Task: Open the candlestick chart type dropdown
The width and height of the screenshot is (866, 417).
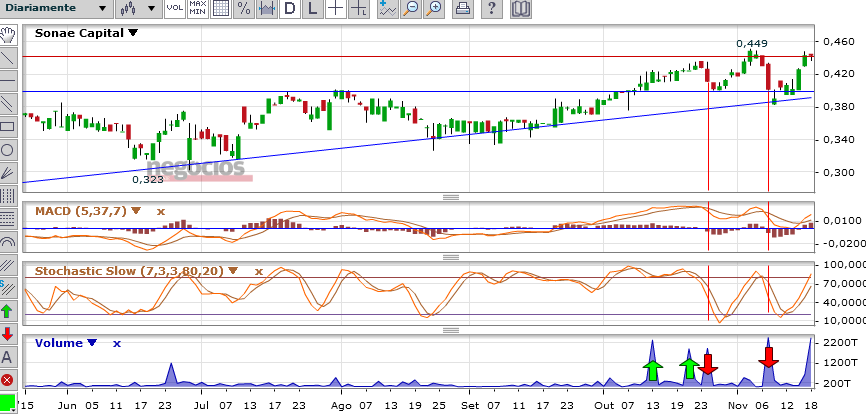Action: click(x=138, y=8)
